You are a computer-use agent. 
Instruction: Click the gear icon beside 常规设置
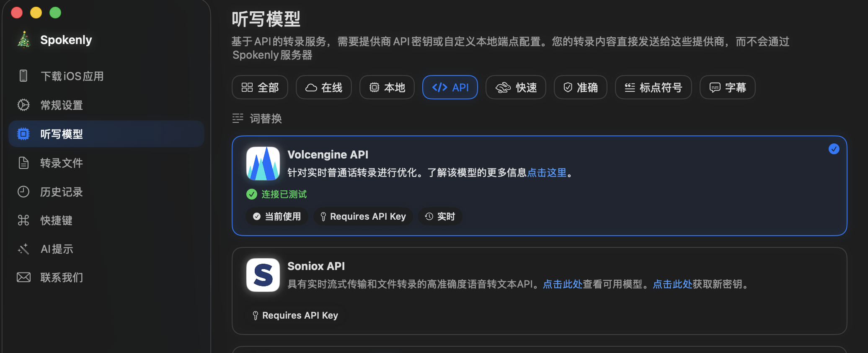23,105
